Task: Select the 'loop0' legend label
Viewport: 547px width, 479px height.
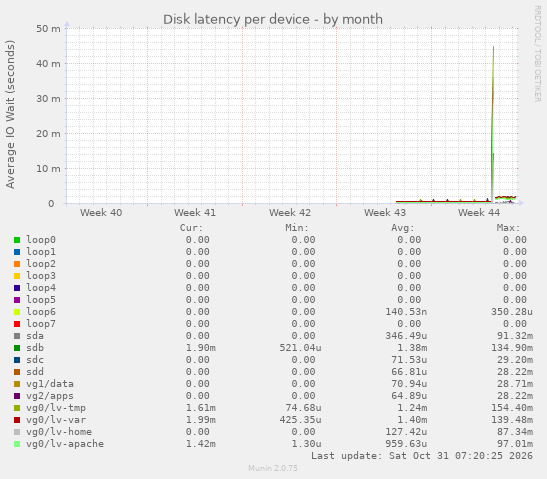Action: click(x=41, y=240)
